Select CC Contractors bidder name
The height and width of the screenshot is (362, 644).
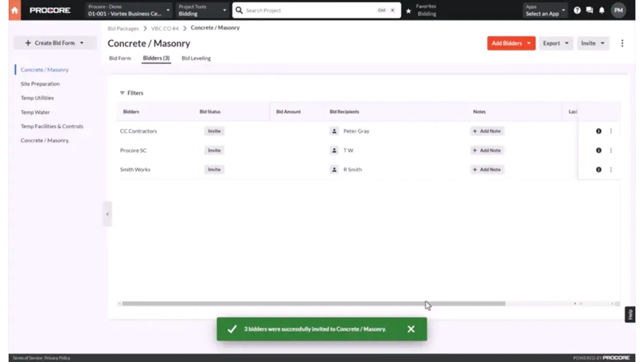pyautogui.click(x=138, y=131)
